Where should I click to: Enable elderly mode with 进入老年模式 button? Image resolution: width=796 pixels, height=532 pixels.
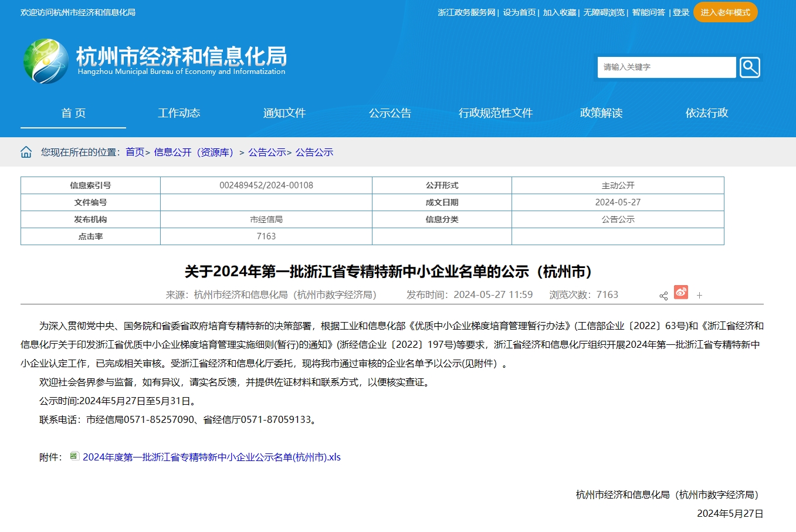coord(725,12)
